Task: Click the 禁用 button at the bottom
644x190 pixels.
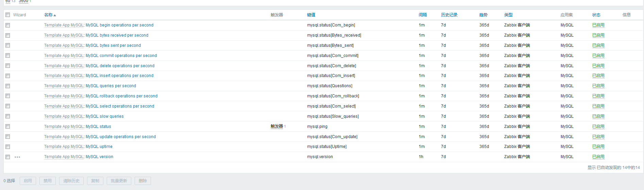Action: 48,181
